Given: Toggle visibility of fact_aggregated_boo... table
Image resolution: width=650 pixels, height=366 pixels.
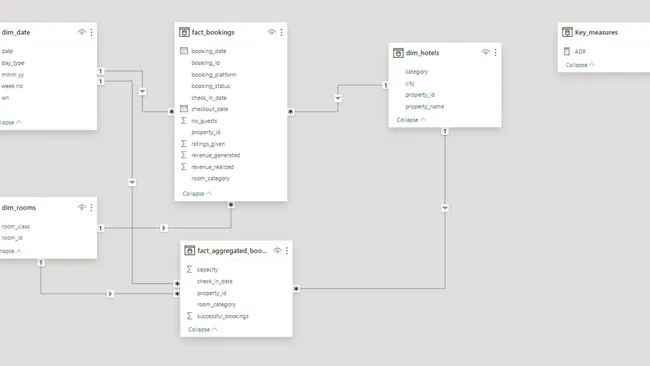Looking at the screenshot, I should [x=277, y=250].
